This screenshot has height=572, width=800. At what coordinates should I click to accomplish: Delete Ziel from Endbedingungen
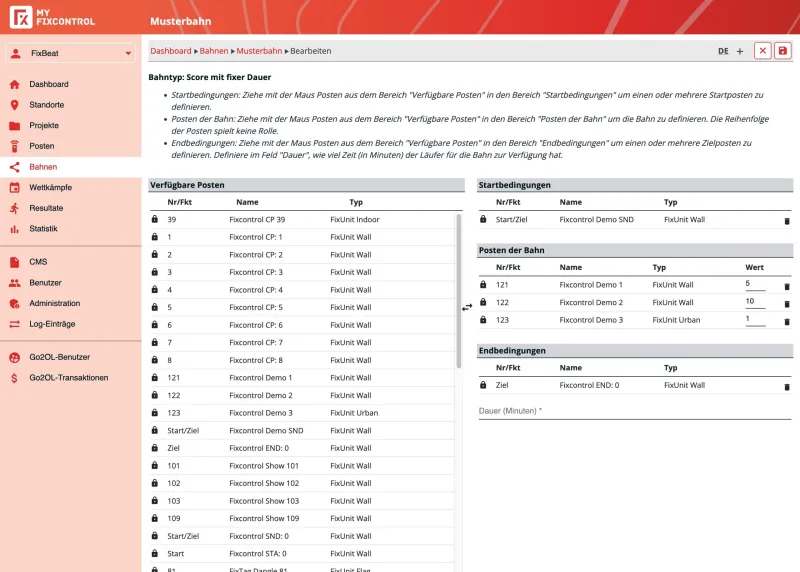pos(787,386)
